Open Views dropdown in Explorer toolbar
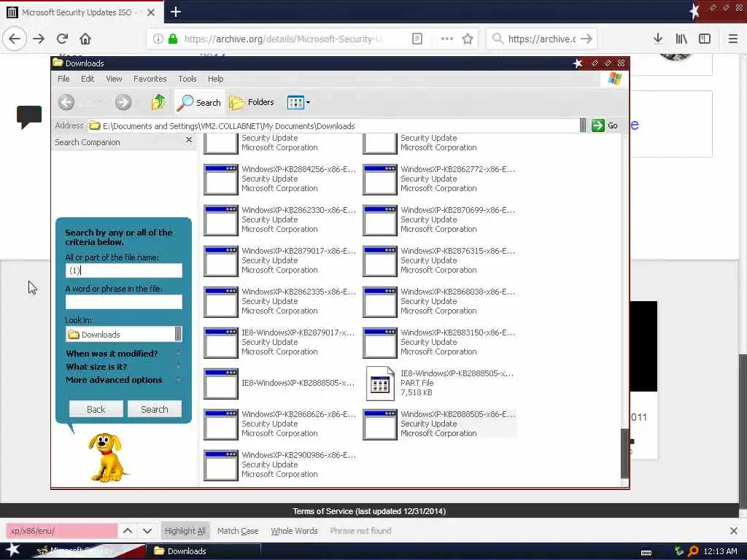Image resolution: width=747 pixels, height=560 pixels. point(298,102)
